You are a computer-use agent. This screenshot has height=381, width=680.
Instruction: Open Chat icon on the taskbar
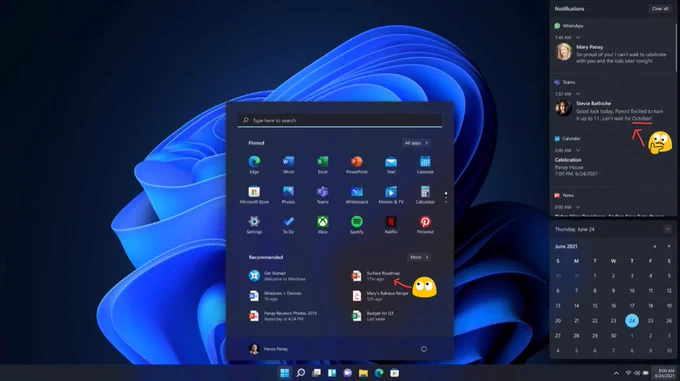tap(348, 373)
